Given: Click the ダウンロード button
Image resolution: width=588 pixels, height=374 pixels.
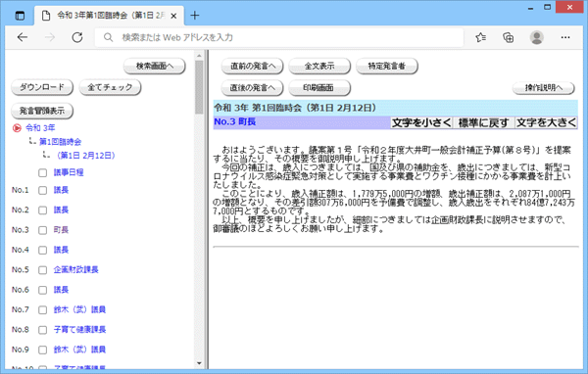Looking at the screenshot, I should click(42, 87).
